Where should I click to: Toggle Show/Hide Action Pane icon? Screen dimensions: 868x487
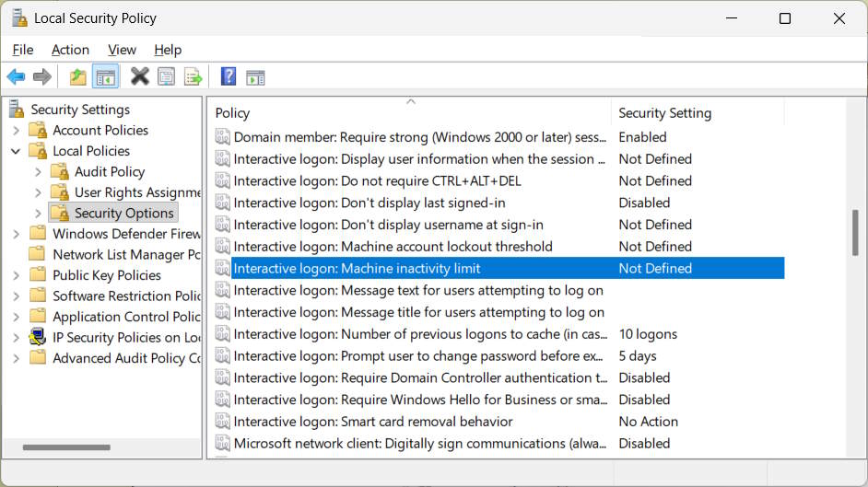point(255,76)
